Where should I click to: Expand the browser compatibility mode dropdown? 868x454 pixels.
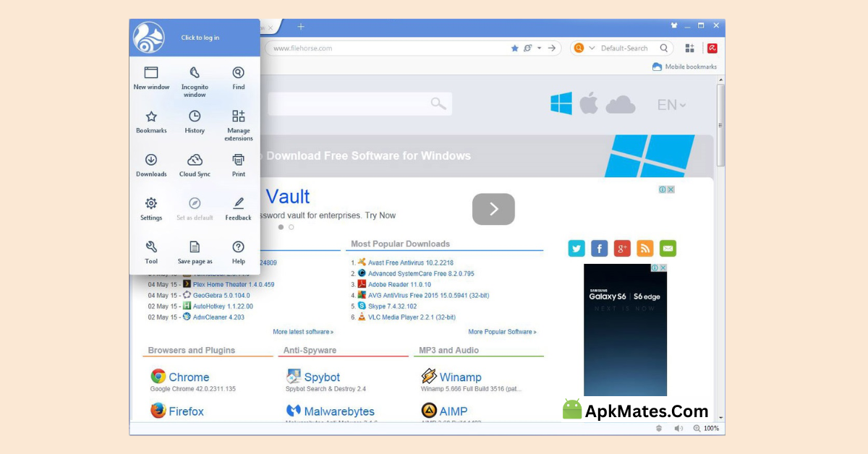(x=539, y=48)
